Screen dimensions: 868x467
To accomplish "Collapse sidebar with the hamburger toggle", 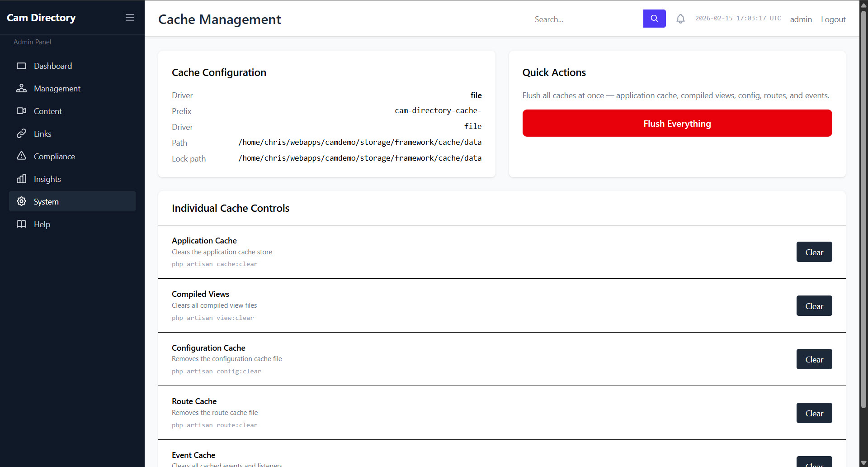I will (x=130, y=18).
